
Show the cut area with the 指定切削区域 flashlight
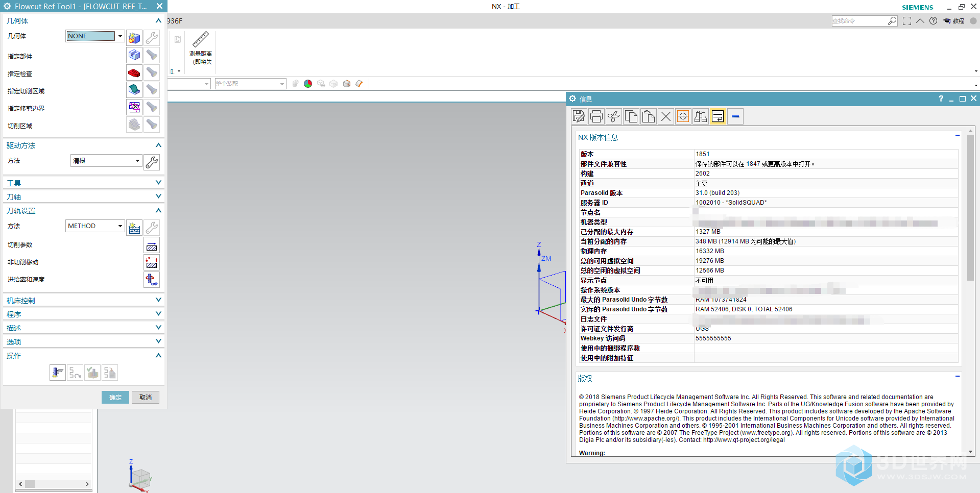click(x=152, y=90)
